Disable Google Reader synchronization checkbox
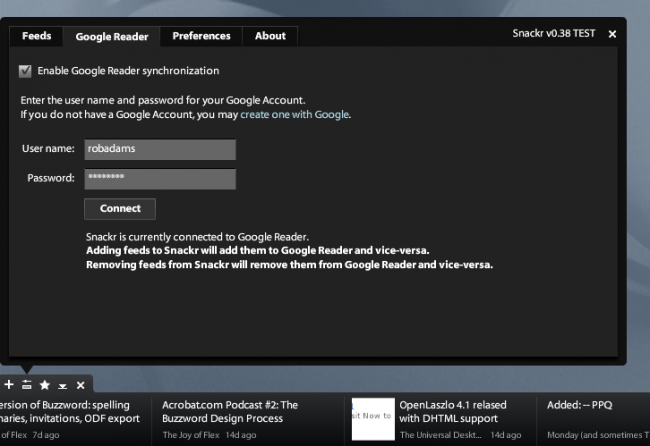 25,71
